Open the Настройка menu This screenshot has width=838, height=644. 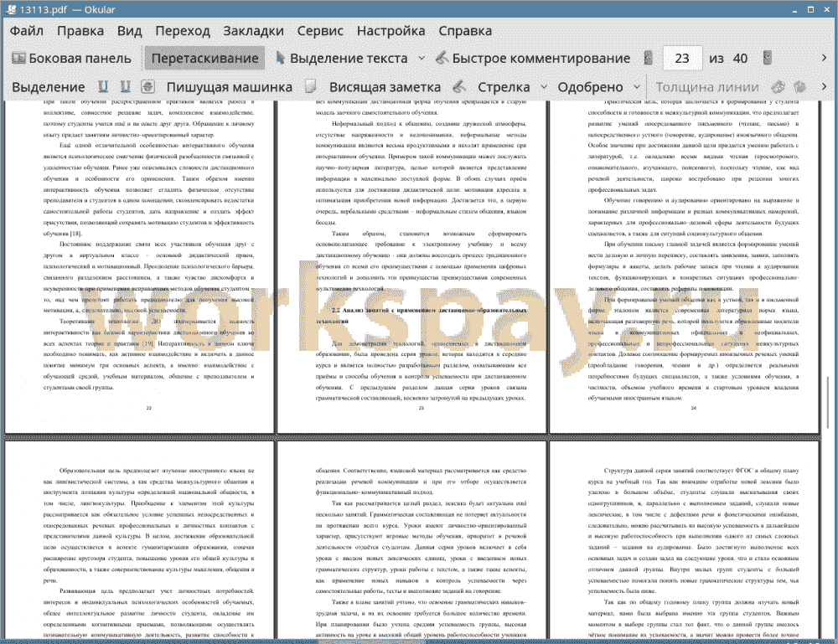[391, 31]
